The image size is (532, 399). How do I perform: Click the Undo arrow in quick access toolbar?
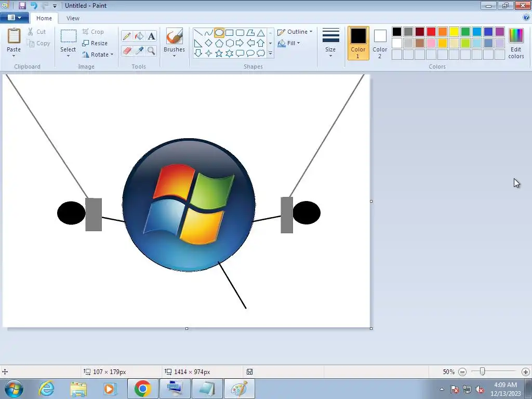click(34, 5)
